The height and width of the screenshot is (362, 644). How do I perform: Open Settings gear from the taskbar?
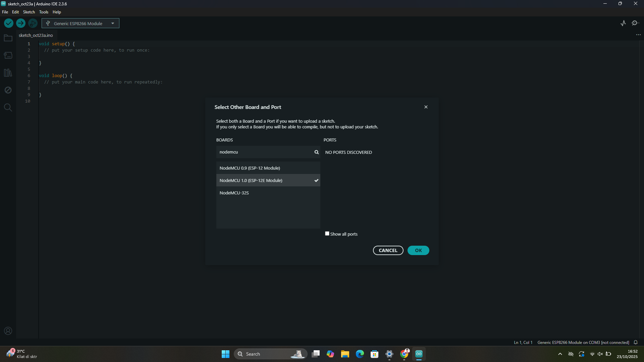[389, 354]
